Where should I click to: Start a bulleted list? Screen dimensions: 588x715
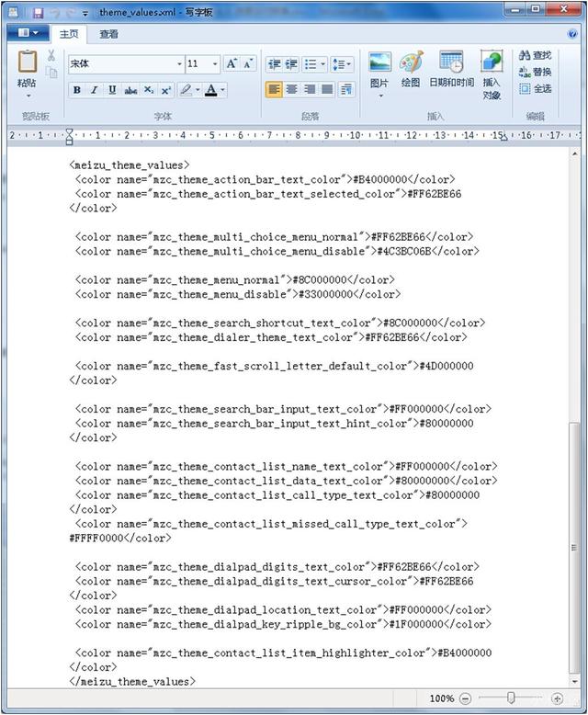click(311, 64)
